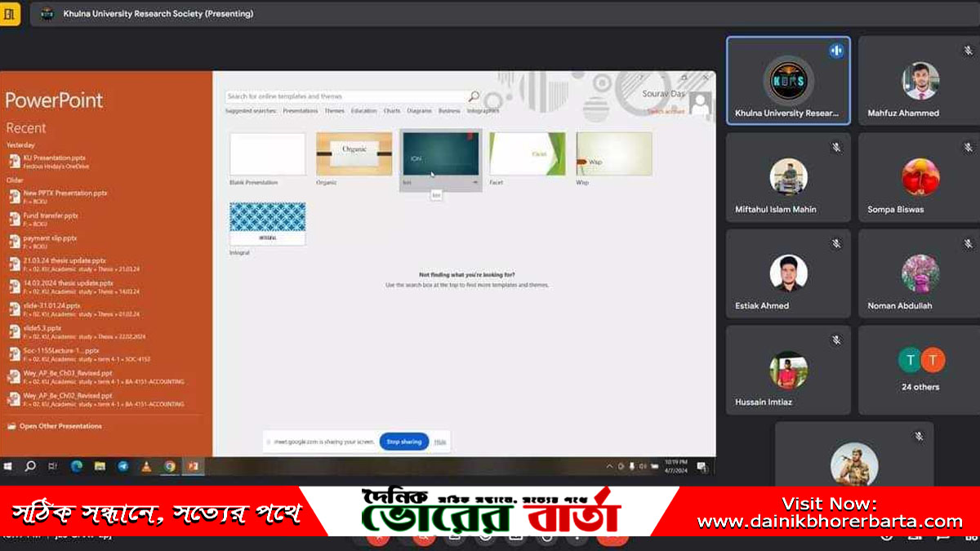Click the Sourav Das account picture
Image resolution: width=980 pixels, height=551 pixels.
point(700,104)
